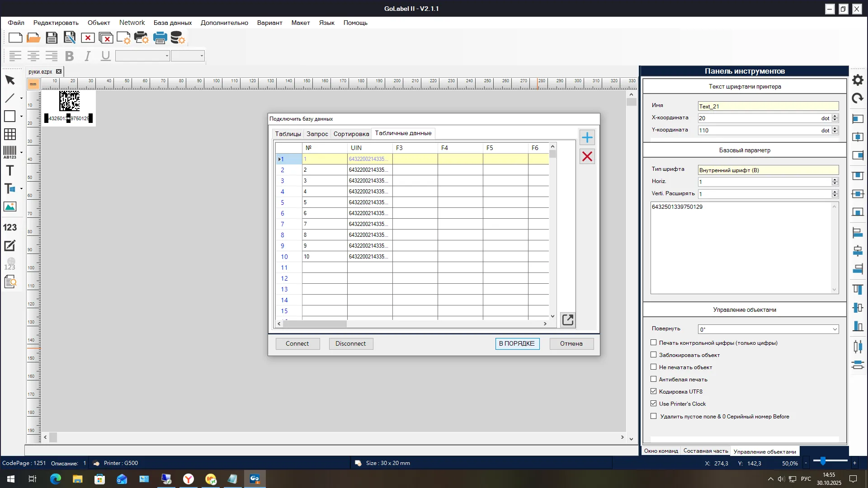Uncheck 'Кодировка UTF8' checkbox
Viewport: 868px width, 488px height.
click(x=653, y=391)
